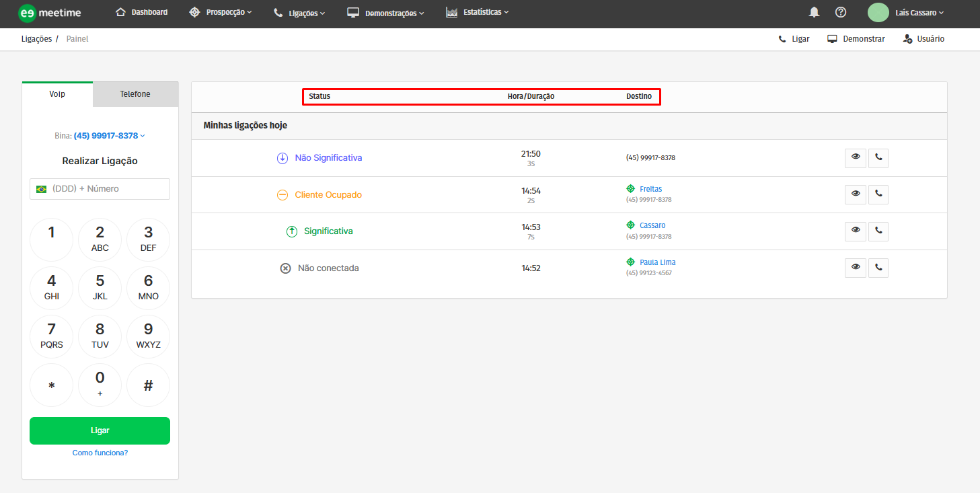Tap the hash key on keypad

(x=149, y=385)
